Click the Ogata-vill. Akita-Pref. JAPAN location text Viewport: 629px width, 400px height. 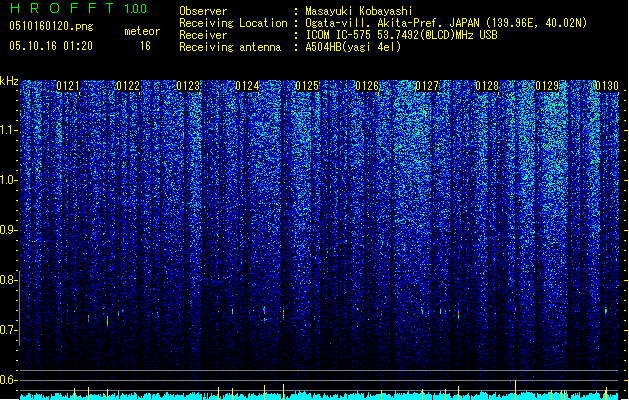(x=446, y=23)
